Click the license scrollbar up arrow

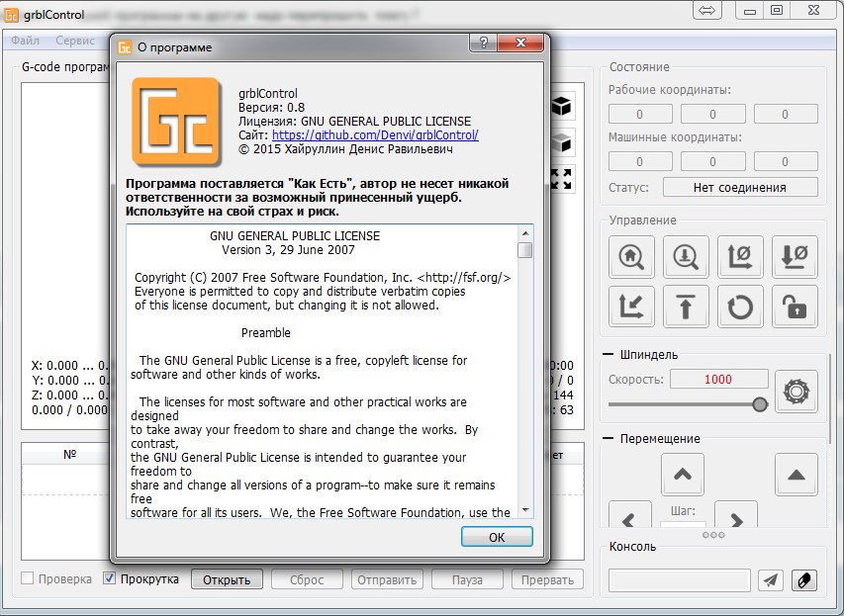point(525,233)
